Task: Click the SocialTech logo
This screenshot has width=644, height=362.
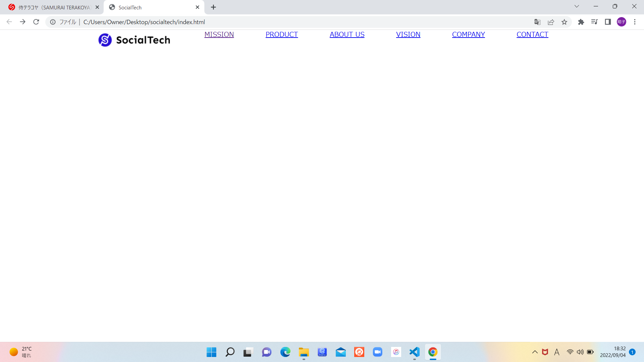Action: [134, 40]
